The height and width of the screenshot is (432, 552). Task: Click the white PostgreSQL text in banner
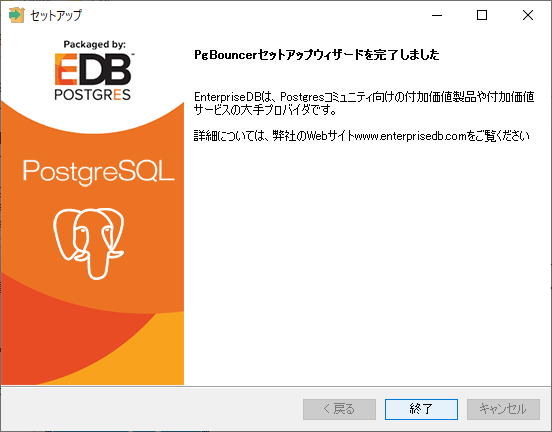tap(99, 171)
